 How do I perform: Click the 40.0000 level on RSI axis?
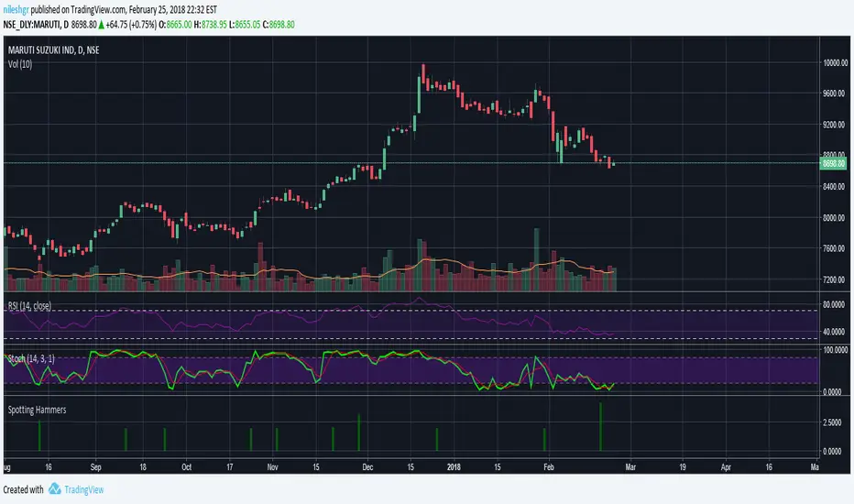(835, 332)
